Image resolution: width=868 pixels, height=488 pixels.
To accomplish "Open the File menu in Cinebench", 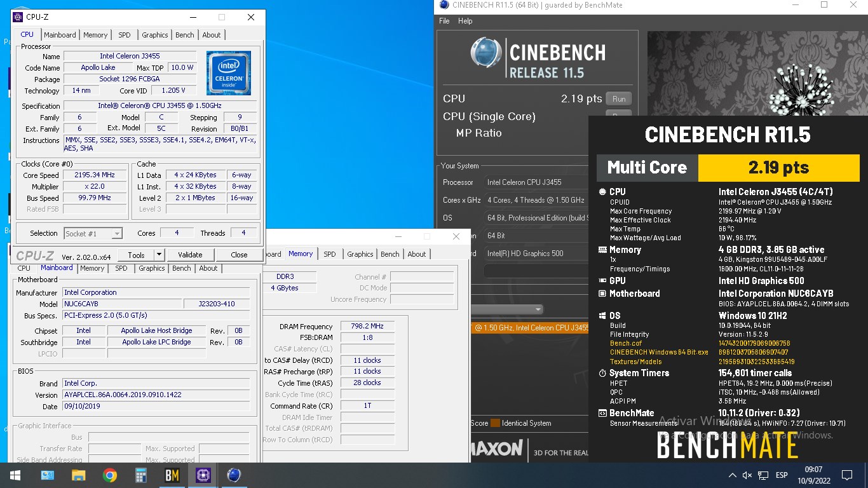I will [x=445, y=21].
